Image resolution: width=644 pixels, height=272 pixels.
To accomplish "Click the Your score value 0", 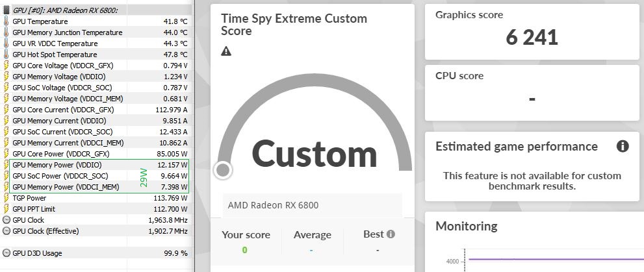I will point(245,250).
